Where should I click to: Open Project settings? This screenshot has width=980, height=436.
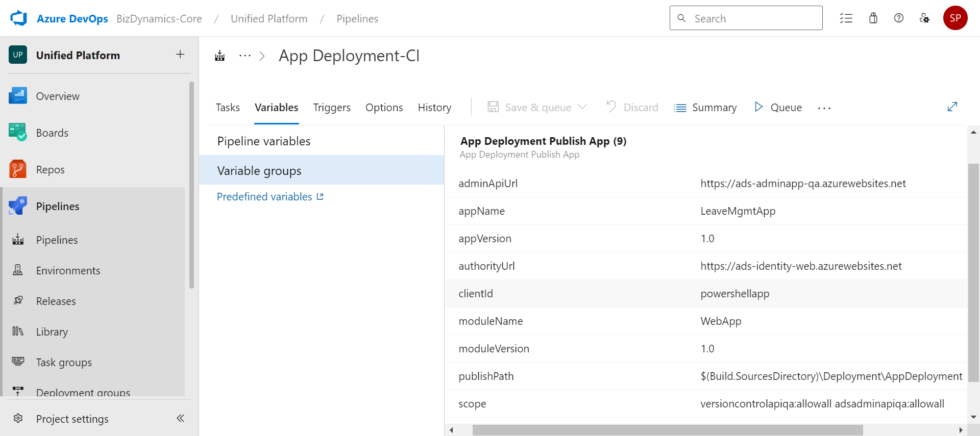pyautogui.click(x=72, y=419)
